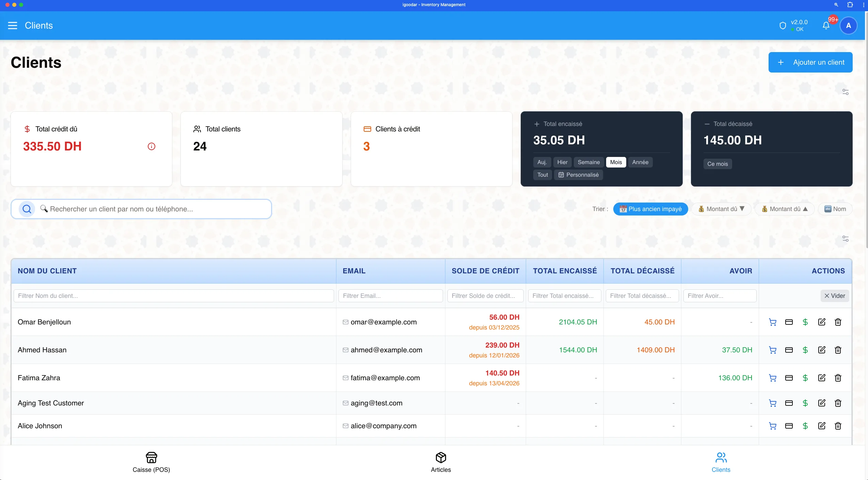The width and height of the screenshot is (868, 480).
Task: Sort by Montant dû ascending
Action: [x=785, y=209]
